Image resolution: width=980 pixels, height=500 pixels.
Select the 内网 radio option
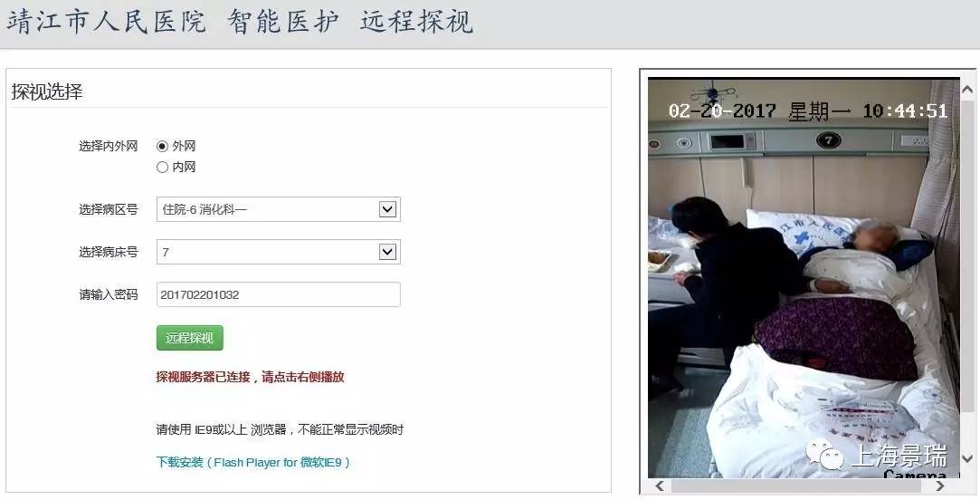tap(163, 167)
